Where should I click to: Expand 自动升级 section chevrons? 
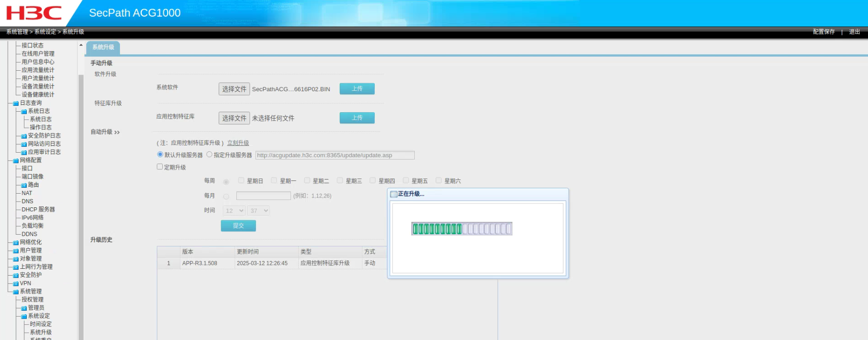(117, 132)
